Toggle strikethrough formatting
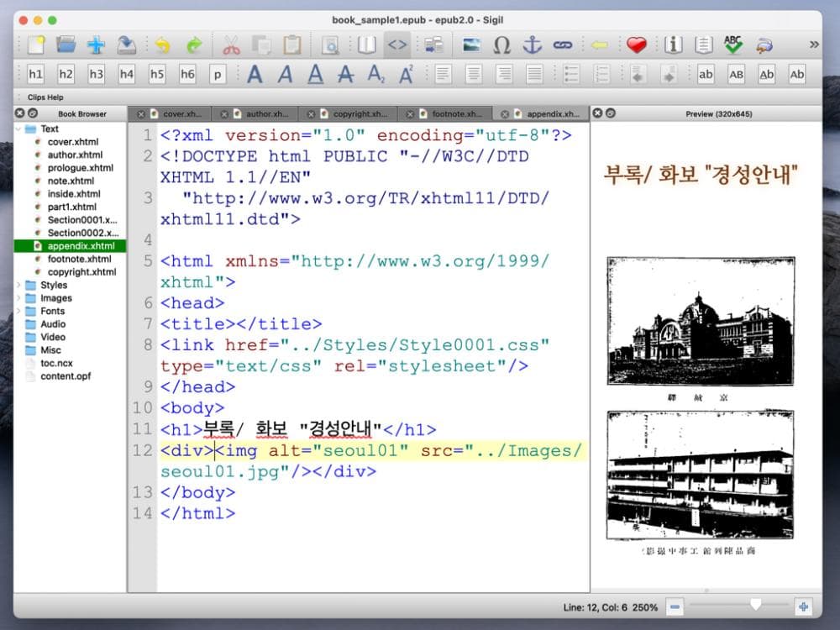This screenshot has height=630, width=840. click(x=345, y=74)
